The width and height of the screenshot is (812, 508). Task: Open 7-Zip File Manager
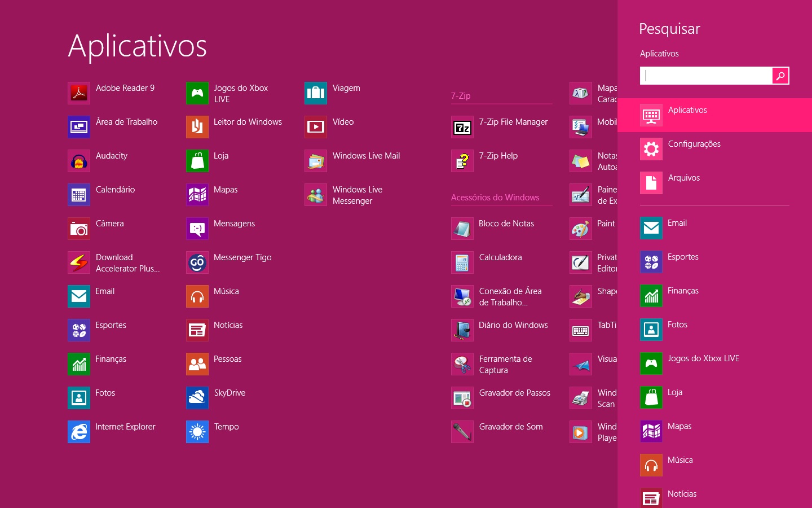pos(462,127)
